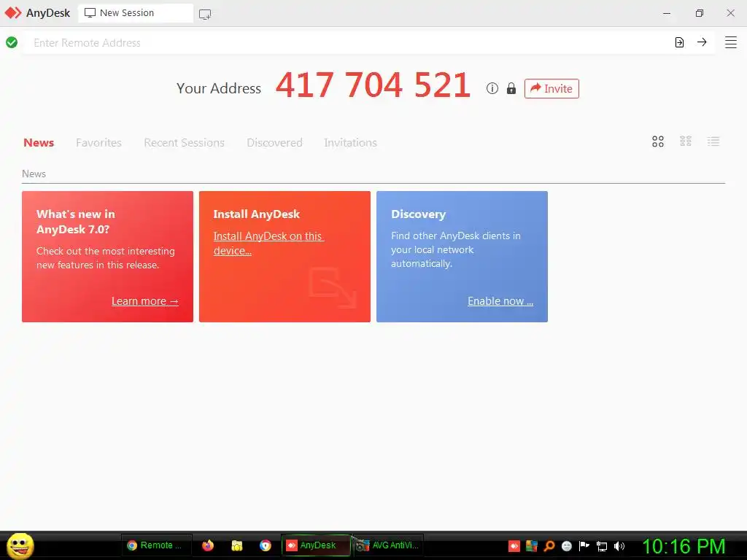This screenshot has width=747, height=560.
Task: Click the Your Address label
Action: pos(219,88)
